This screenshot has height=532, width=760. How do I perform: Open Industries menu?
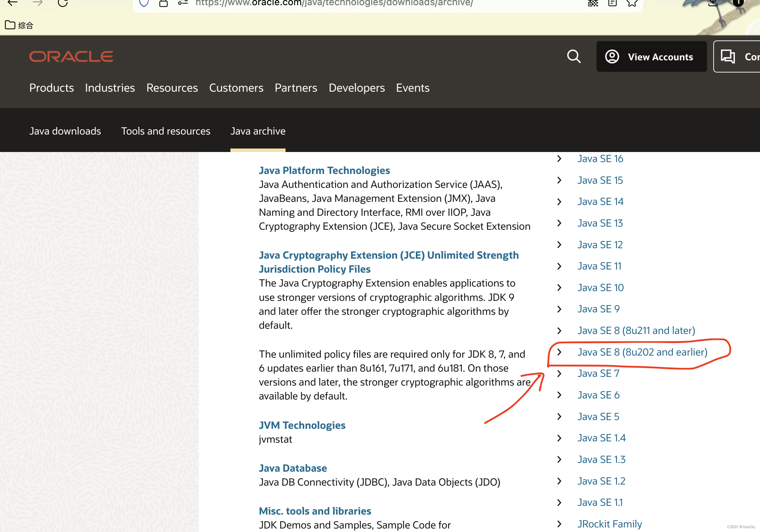click(110, 88)
